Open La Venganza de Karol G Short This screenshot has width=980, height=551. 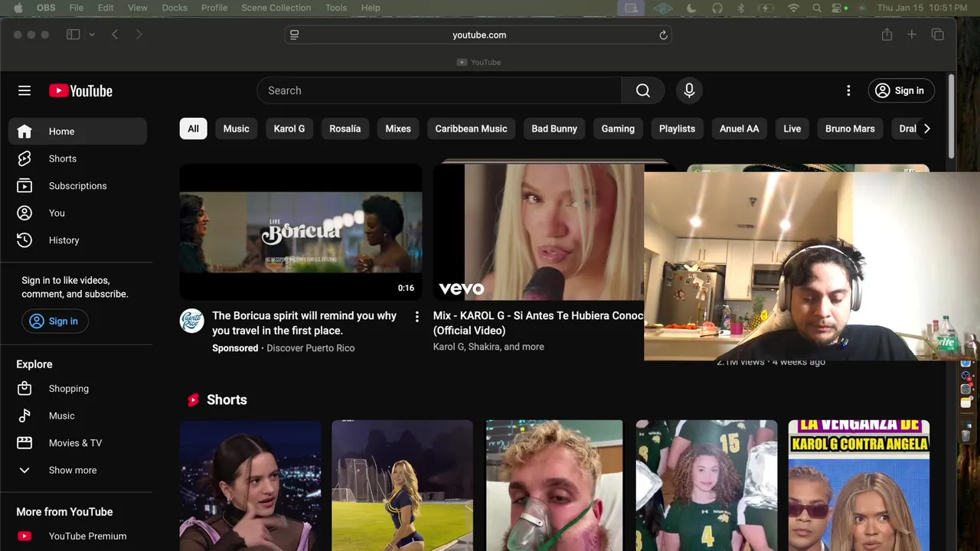coord(859,485)
